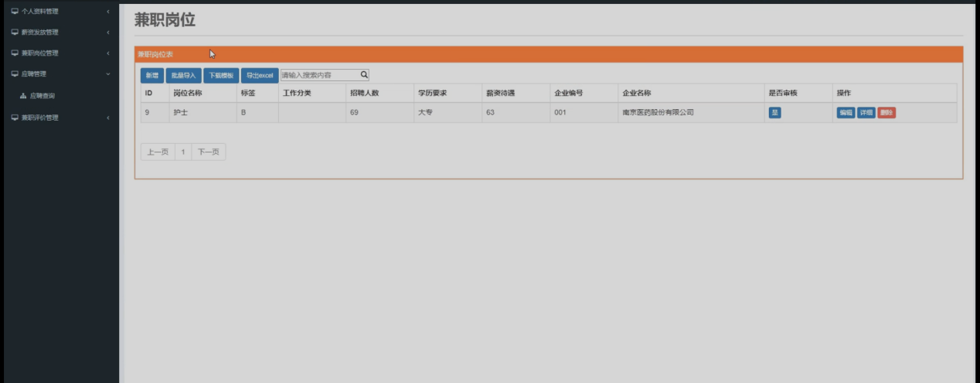Click the 大专 cell
980x383 pixels.
(x=448, y=112)
